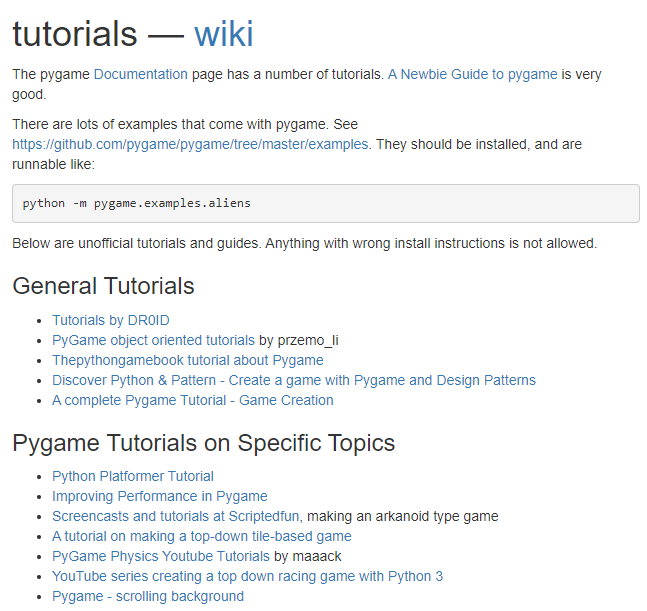The image size is (647, 611).
Task: Open Pygame - scrolling background link
Action: coord(148,596)
